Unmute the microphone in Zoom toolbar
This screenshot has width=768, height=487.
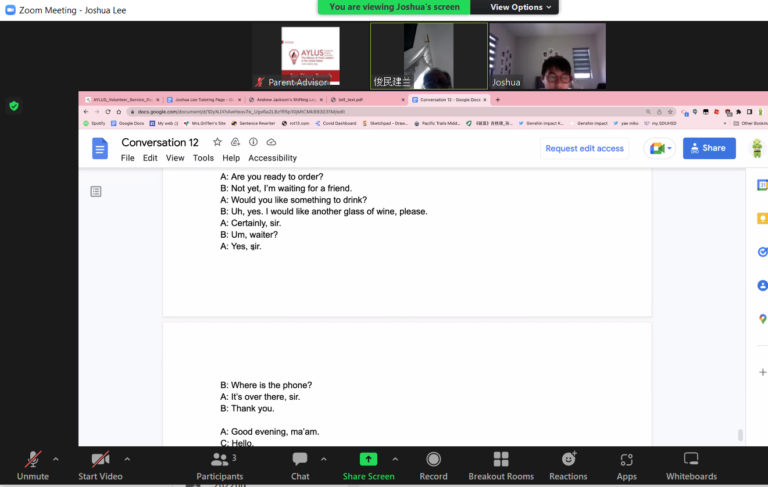pos(33,466)
